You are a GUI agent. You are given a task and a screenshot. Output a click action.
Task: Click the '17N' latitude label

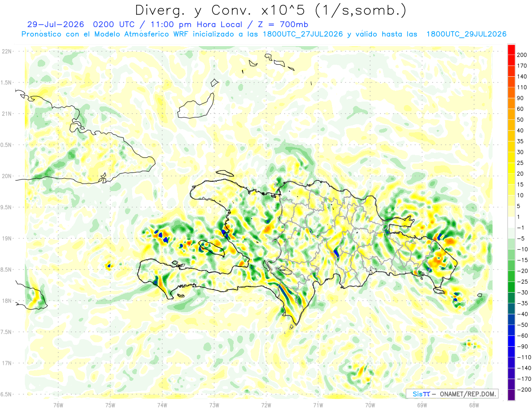[6, 363]
